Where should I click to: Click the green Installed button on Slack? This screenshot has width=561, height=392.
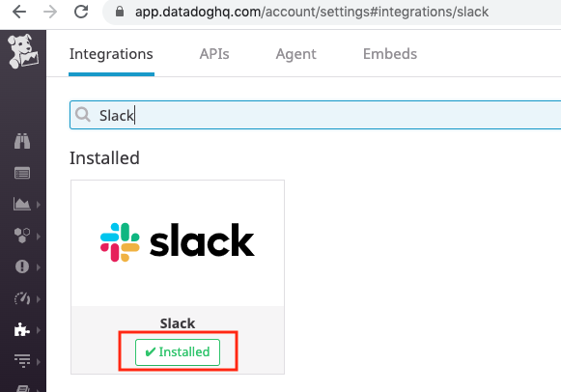point(178,352)
